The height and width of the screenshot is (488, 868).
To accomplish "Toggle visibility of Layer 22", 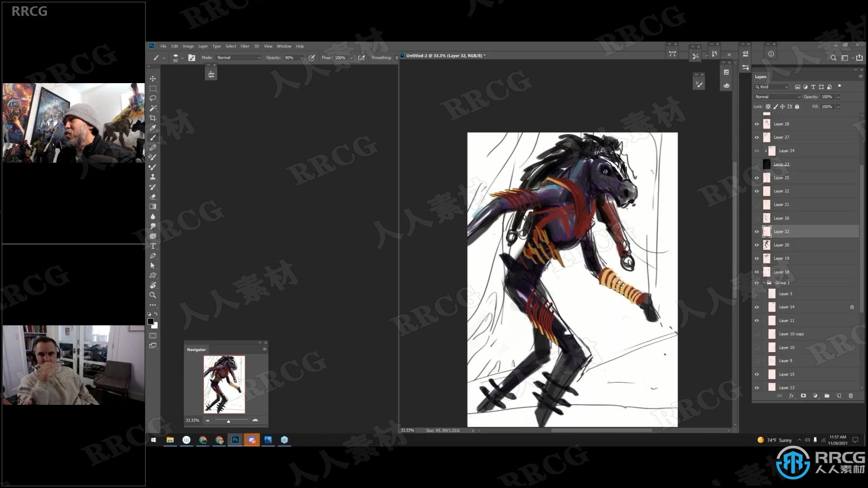I will [x=756, y=190].
